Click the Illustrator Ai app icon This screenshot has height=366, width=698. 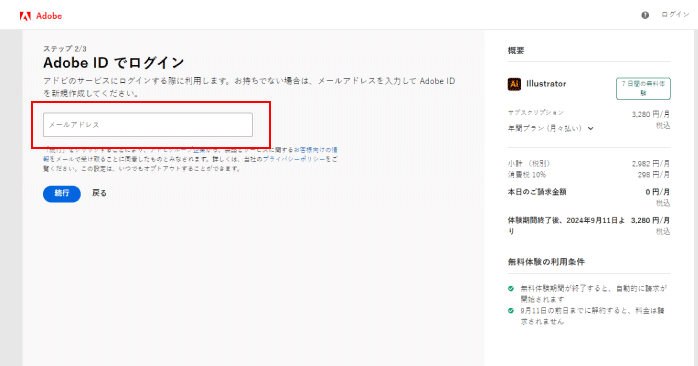(x=514, y=84)
